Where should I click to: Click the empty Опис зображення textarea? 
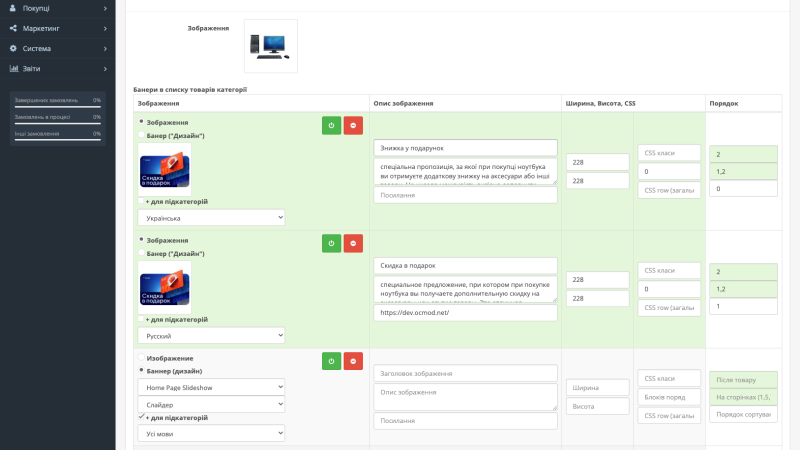click(465, 397)
